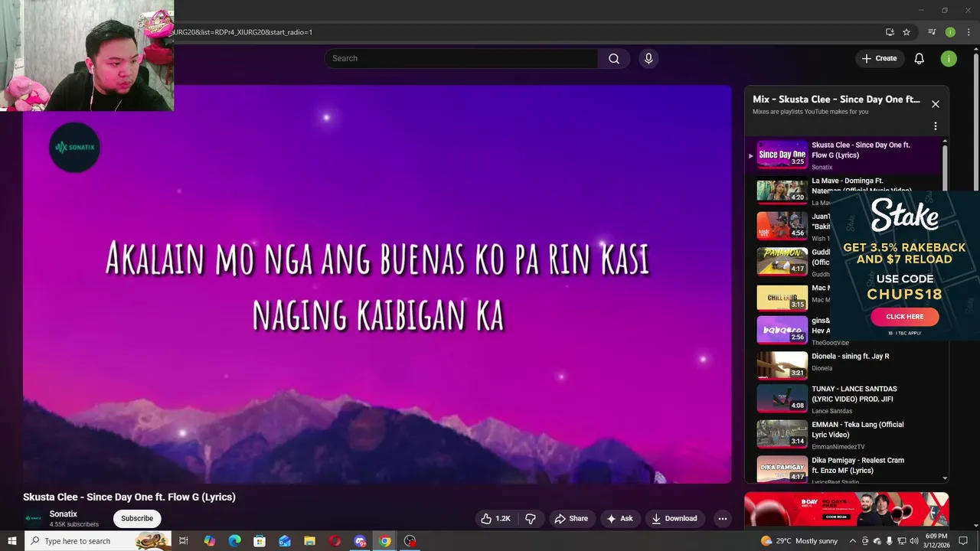This screenshot has width=980, height=551.
Task: Click the Download button
Action: 675,519
